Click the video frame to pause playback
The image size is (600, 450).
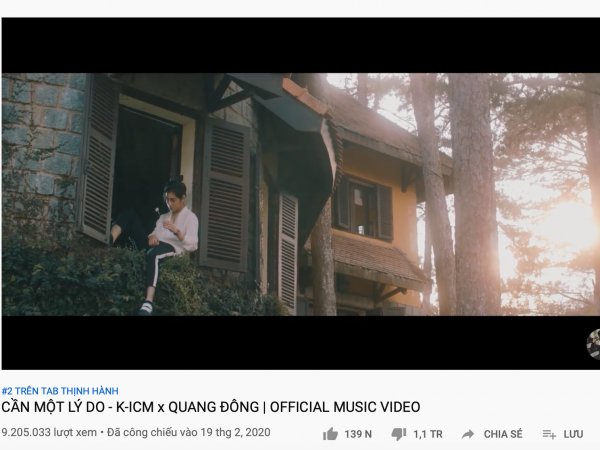pos(301,194)
